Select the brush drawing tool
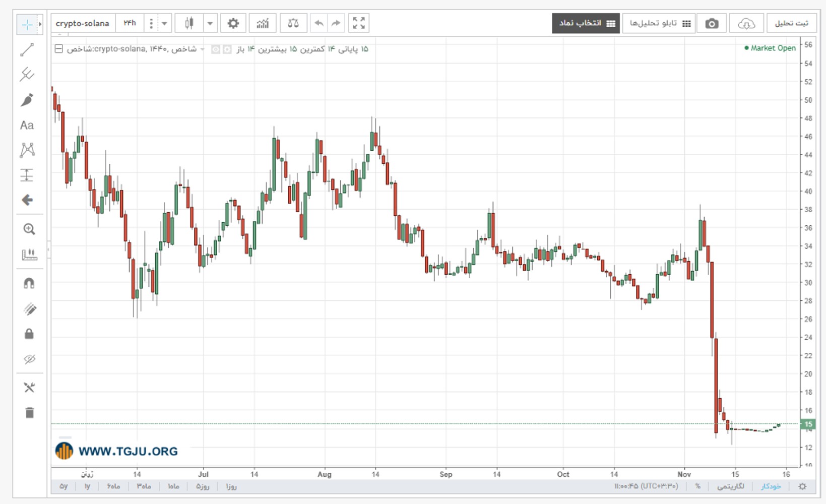The height and width of the screenshot is (504, 826). click(x=27, y=100)
